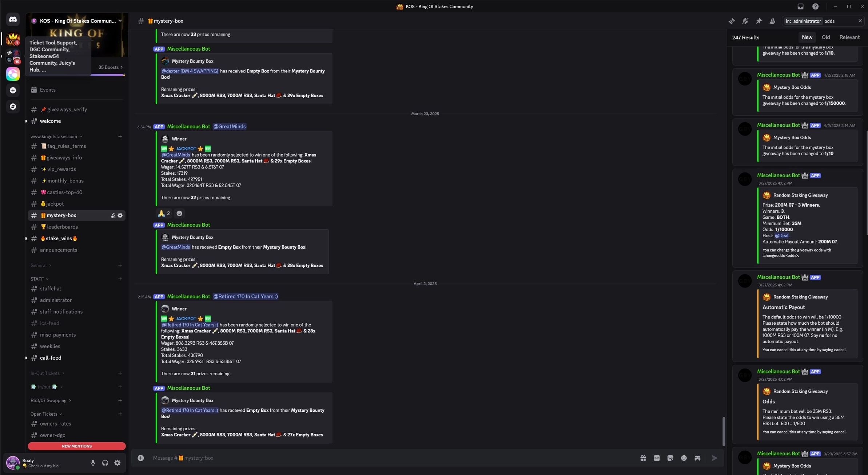
Task: Open Discover servers compass icon
Action: [x=13, y=107]
